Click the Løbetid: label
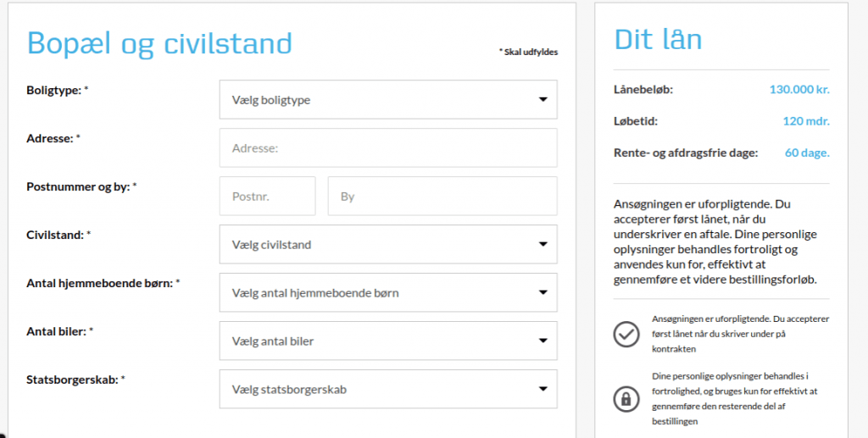Viewport: 868px width, 438px height. coord(636,121)
